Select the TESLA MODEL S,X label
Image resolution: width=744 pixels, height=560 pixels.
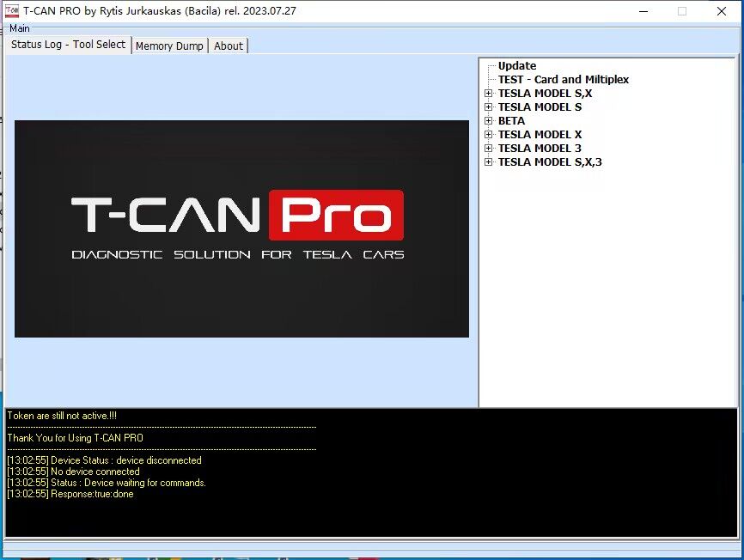click(x=546, y=94)
